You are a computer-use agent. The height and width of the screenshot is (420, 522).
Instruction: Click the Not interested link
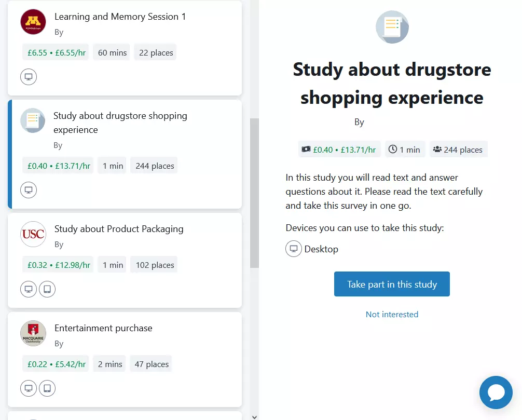tap(392, 315)
